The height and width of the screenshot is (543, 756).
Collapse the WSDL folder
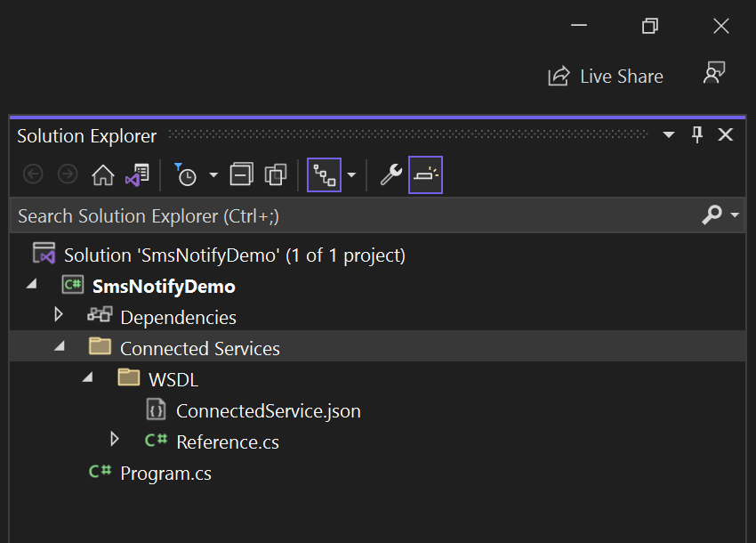[x=87, y=377]
